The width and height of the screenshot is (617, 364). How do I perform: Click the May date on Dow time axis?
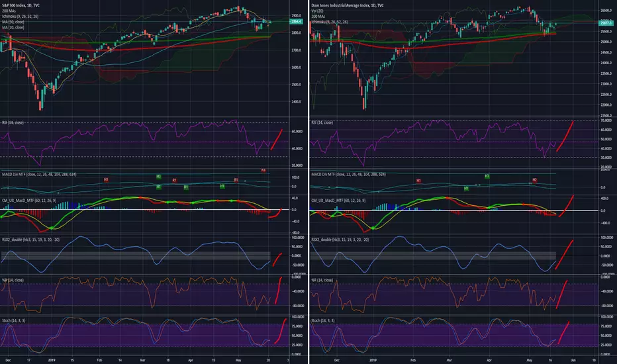click(529, 360)
